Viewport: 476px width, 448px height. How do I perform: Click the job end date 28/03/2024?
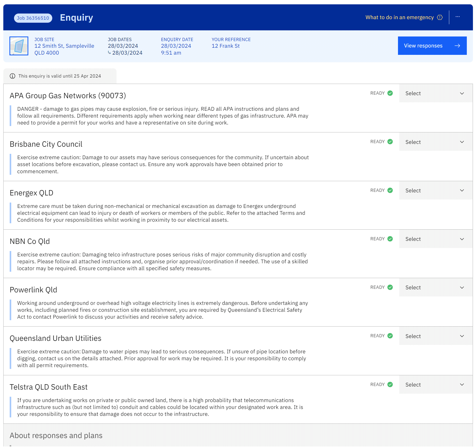pos(127,53)
